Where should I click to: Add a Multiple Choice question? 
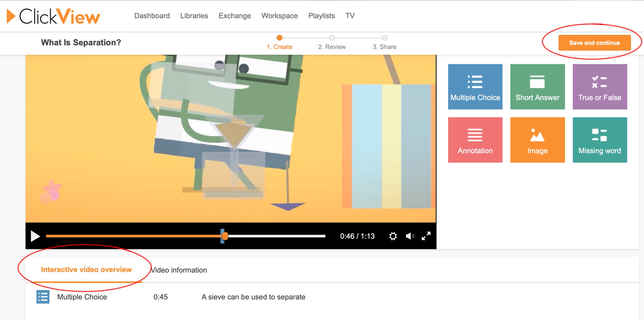[475, 87]
